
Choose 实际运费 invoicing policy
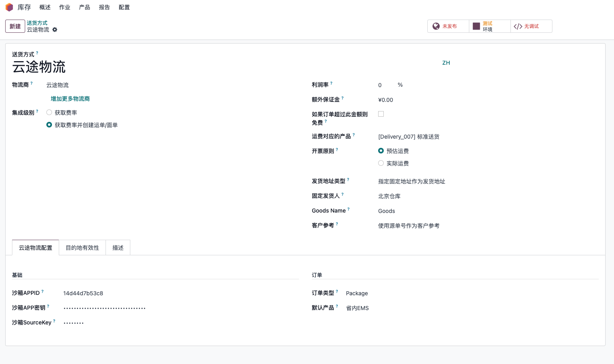381,163
